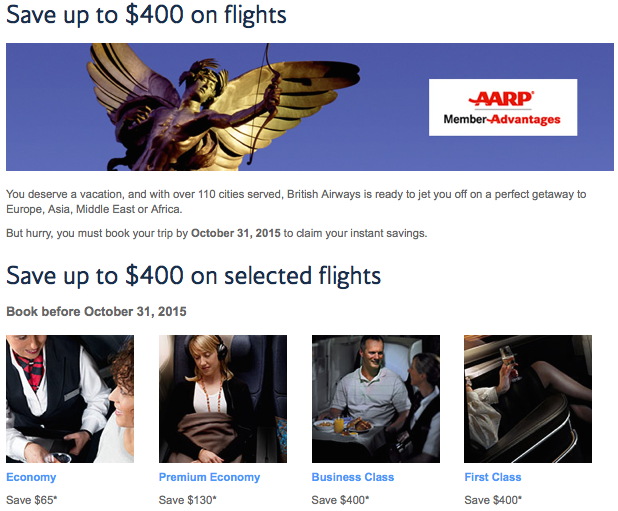Viewport: 618px width, 511px height.
Task: Follow the Business Class link
Action: point(353,477)
